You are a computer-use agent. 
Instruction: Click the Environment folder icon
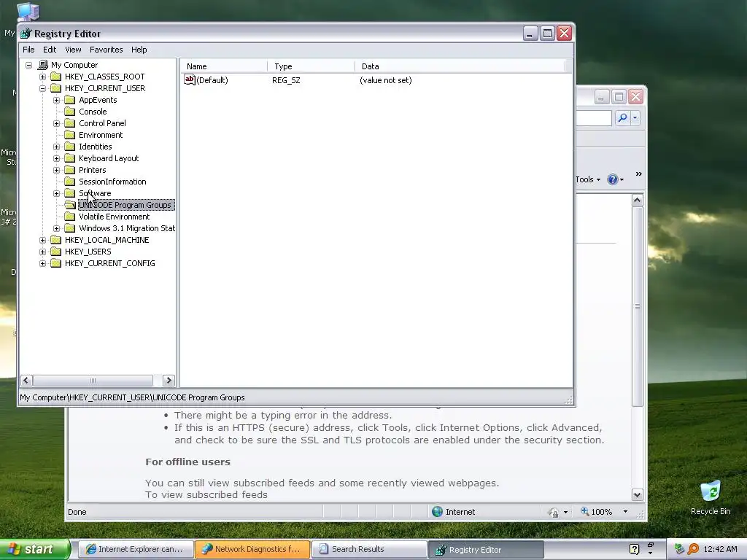click(70, 135)
